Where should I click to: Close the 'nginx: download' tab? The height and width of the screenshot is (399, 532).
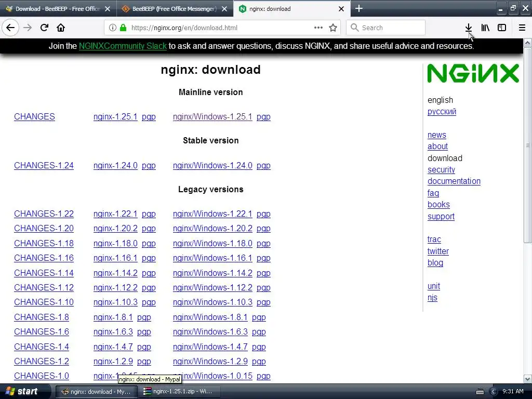[x=341, y=9]
